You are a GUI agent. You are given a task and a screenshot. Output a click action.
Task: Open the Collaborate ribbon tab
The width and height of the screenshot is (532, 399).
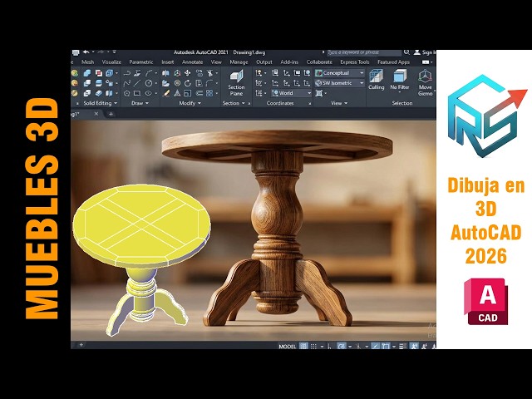coord(319,62)
